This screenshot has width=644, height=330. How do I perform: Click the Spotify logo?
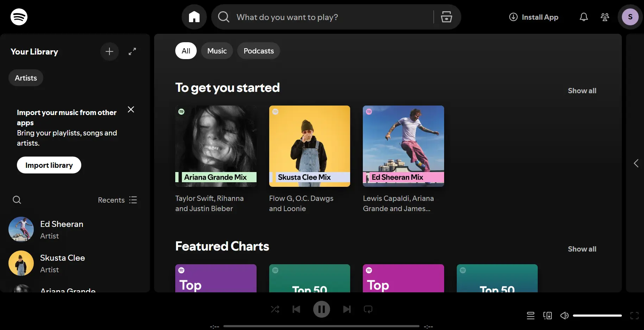pyautogui.click(x=19, y=17)
